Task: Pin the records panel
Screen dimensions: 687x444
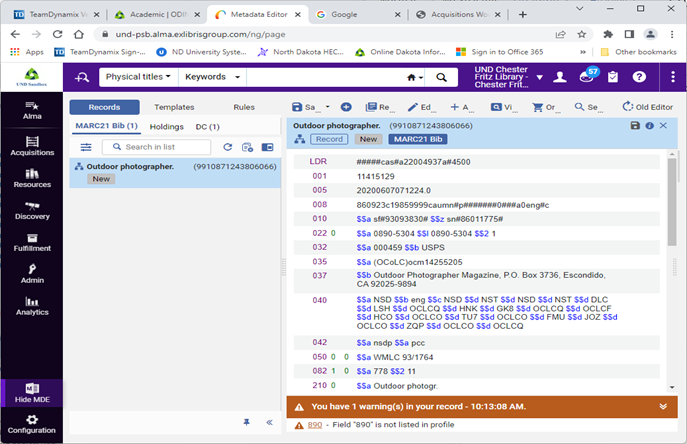Action: click(247, 422)
